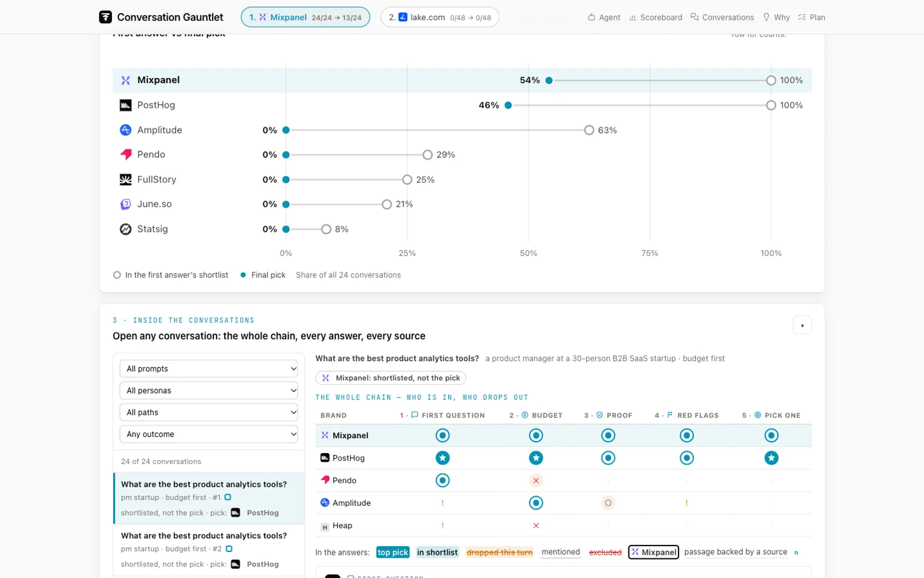924x578 pixels.
Task: Open the All prompts dropdown
Action: click(208, 369)
